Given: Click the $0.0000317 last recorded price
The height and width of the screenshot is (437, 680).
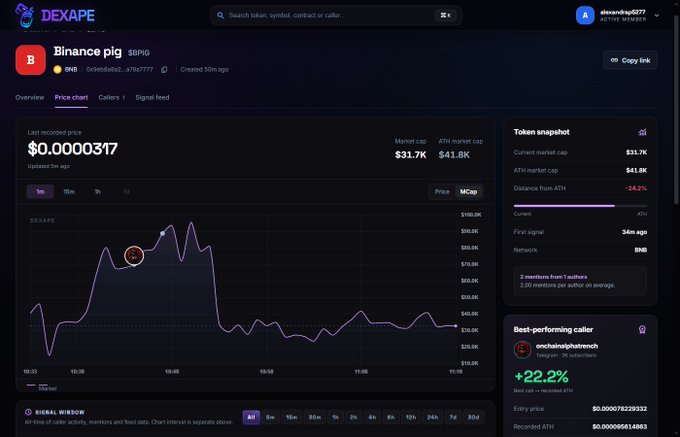Looking at the screenshot, I should 72,149.
